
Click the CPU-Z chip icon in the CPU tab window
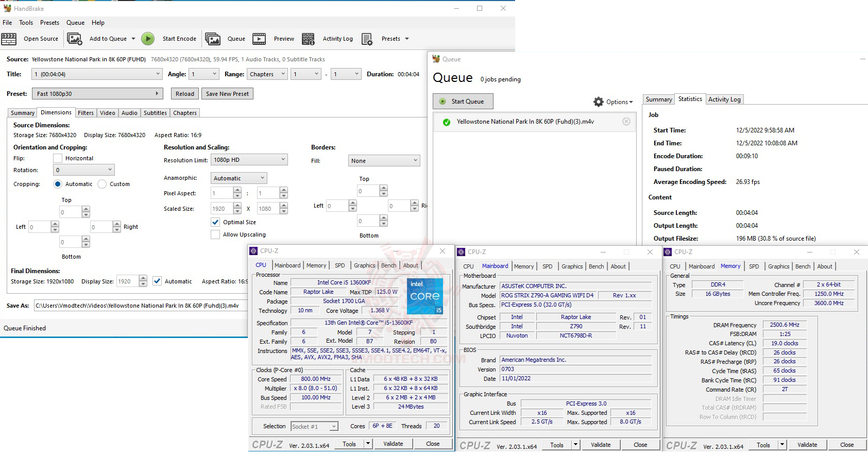[x=253, y=251]
